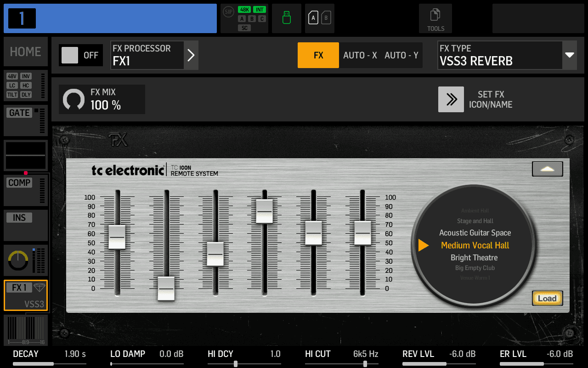Select the LO DAMP 0.0 dB parameter
The image size is (588, 368).
point(147,357)
